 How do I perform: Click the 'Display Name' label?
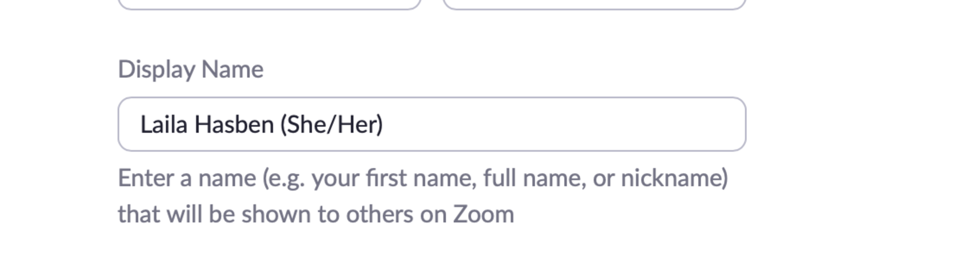click(x=190, y=70)
